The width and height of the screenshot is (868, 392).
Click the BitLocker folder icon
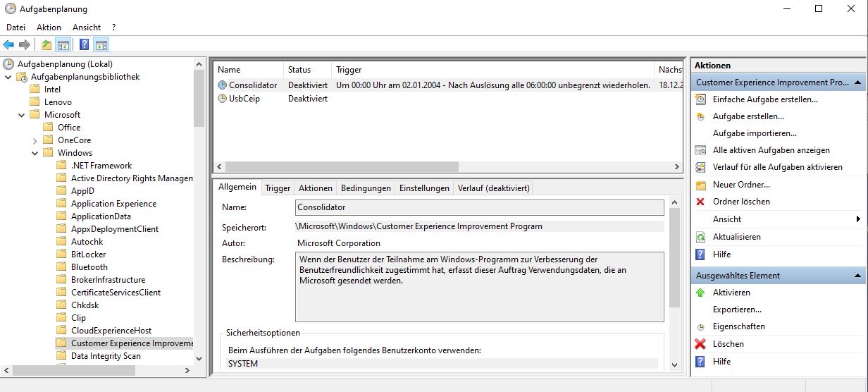click(62, 255)
